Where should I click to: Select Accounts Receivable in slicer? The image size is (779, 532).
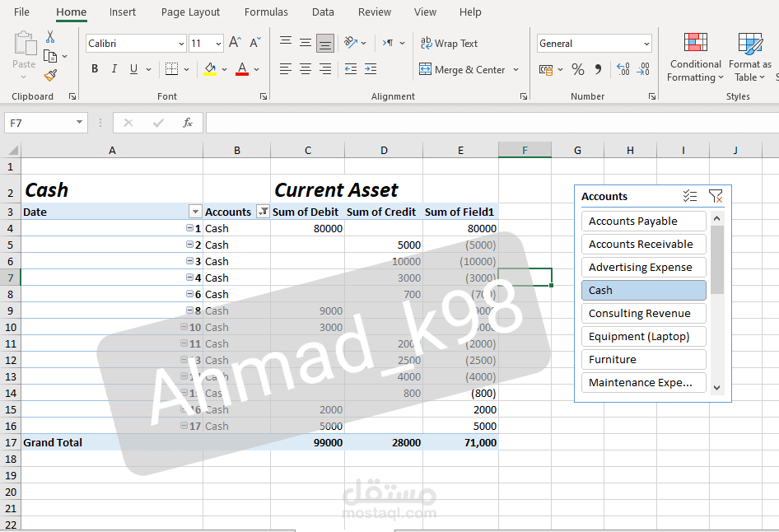click(643, 244)
